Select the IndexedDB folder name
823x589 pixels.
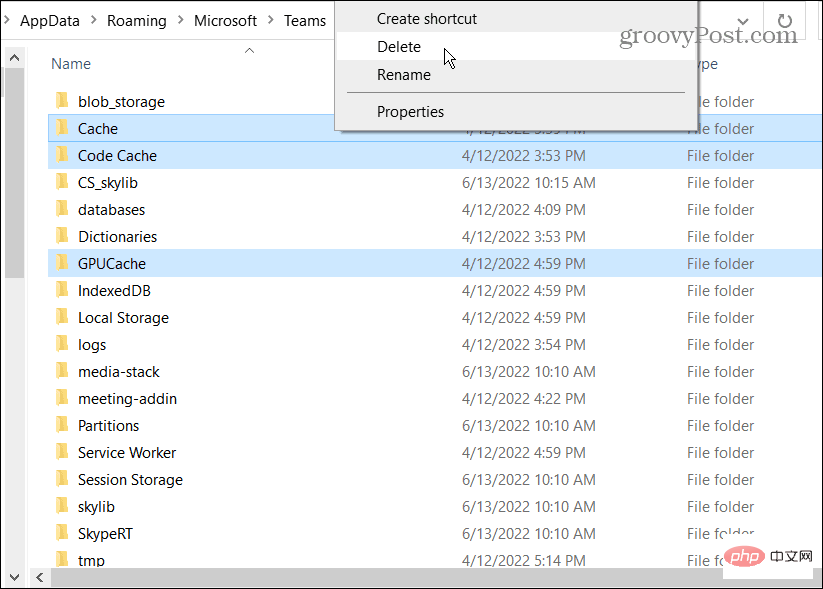pos(114,291)
